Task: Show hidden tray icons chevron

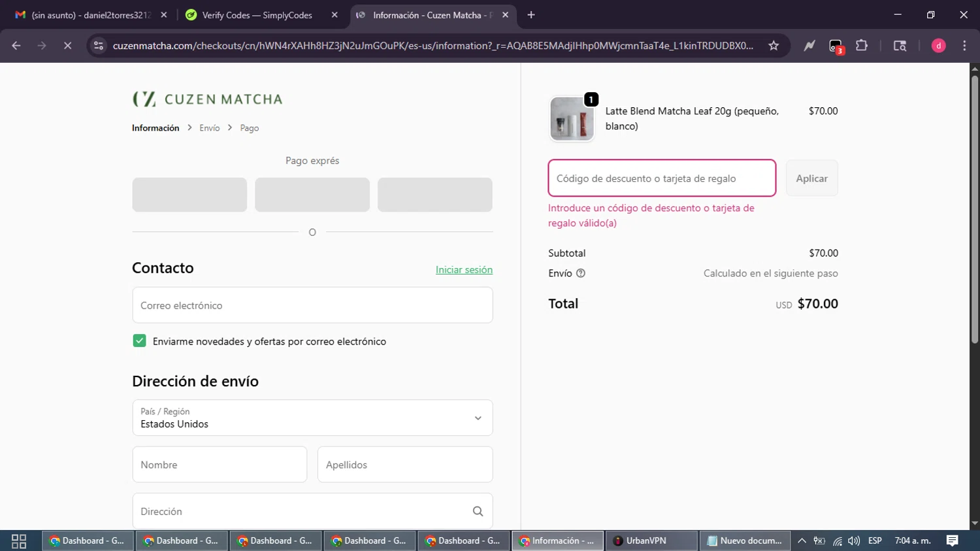Action: point(802,541)
